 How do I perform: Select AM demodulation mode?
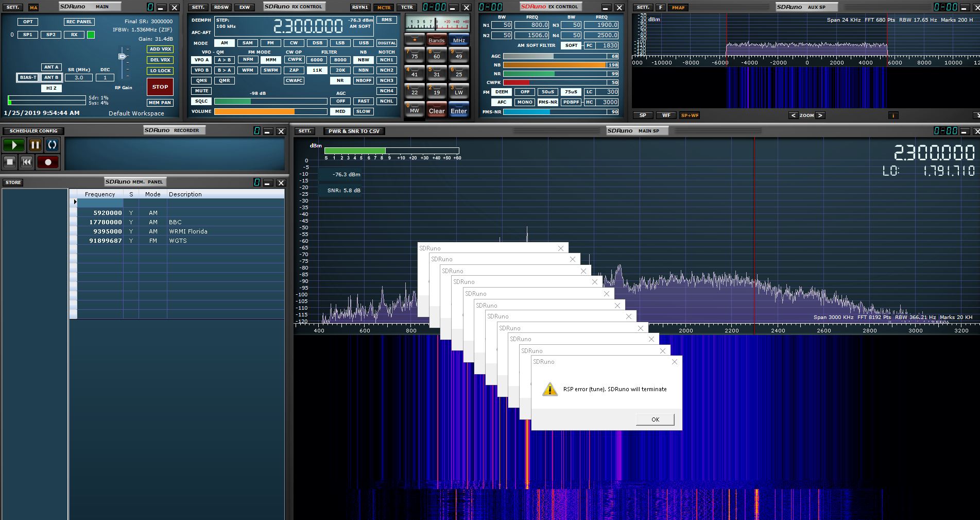click(225, 43)
